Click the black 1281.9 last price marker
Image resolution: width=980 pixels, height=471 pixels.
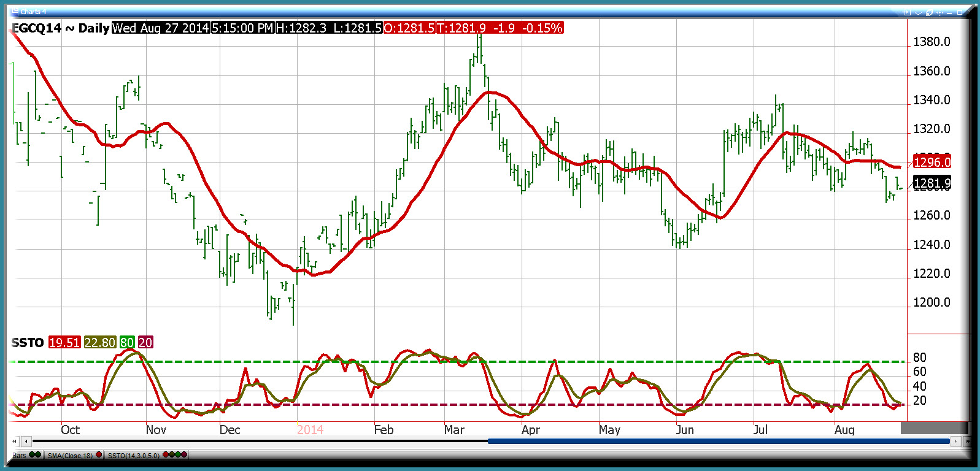tap(932, 183)
